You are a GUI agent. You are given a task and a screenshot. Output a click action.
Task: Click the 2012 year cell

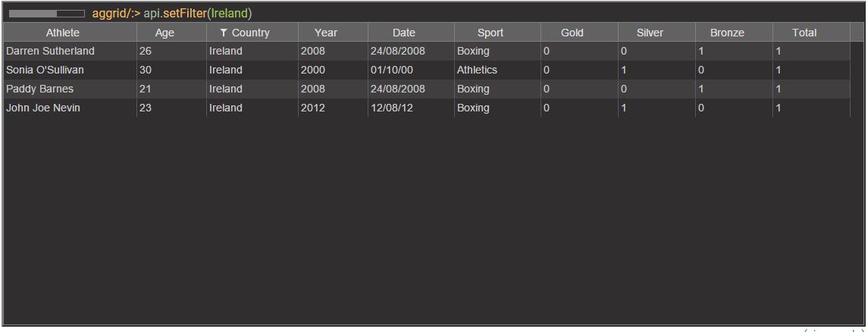(312, 108)
